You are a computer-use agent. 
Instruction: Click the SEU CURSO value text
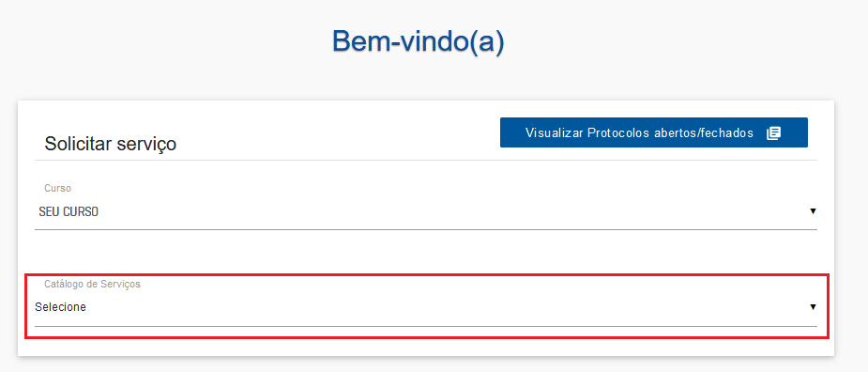pyautogui.click(x=69, y=211)
